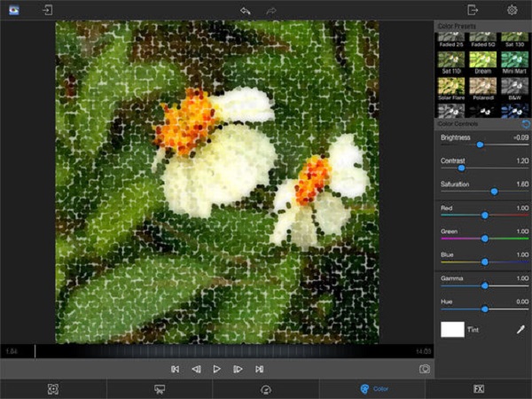
Task: Reset the Color Controls settings
Action: pyautogui.click(x=526, y=124)
